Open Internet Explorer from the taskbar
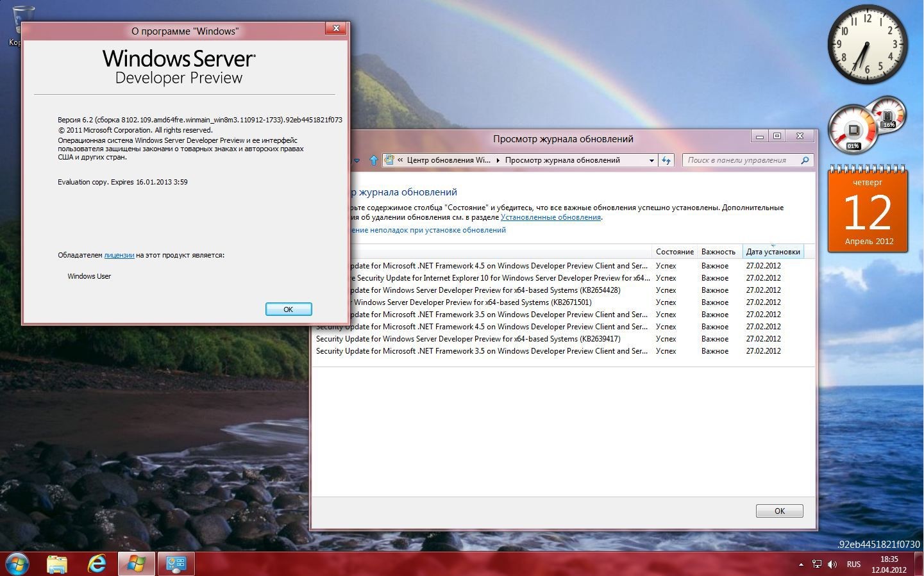Screen dimensions: 924x576 point(97,564)
